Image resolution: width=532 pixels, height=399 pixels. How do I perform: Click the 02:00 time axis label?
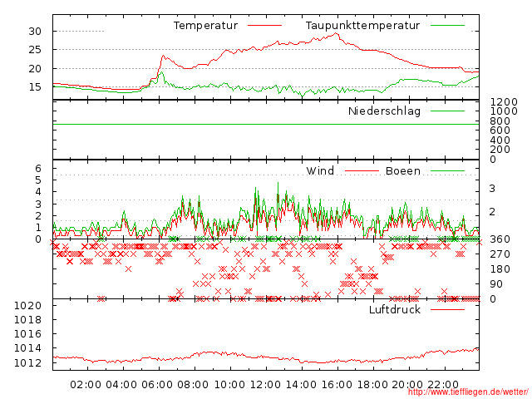tap(86, 385)
